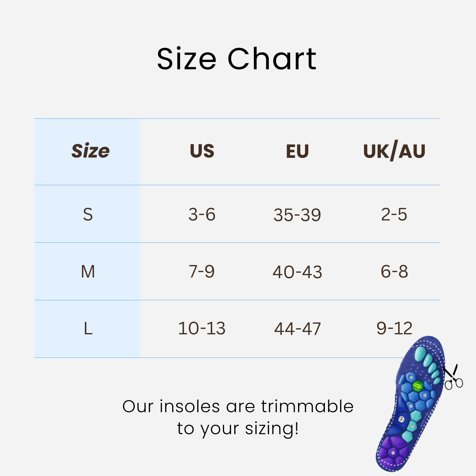Click the US 10-13 cell
The height and width of the screenshot is (476, 476).
point(202,329)
